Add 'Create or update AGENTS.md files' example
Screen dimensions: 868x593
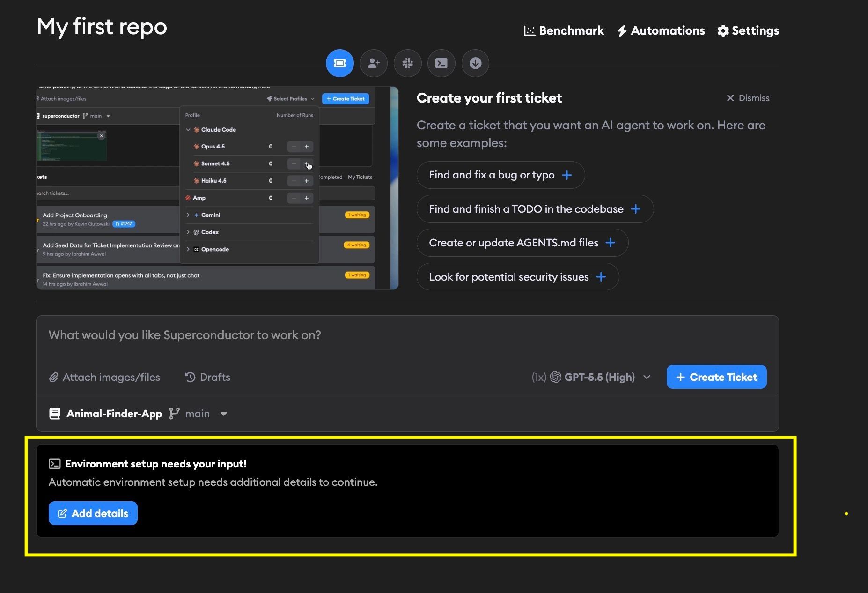tap(522, 243)
